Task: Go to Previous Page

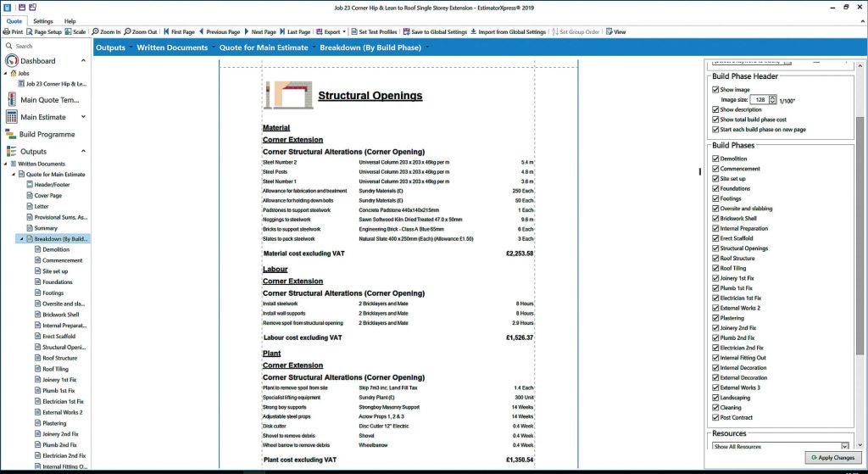Action: click(220, 31)
